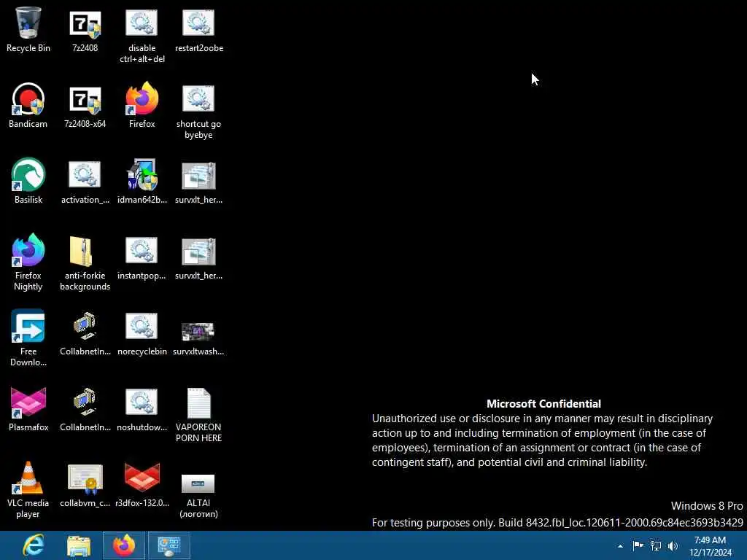Open File Explorer from the taskbar
The width and height of the screenshot is (747, 560).
[x=79, y=545]
